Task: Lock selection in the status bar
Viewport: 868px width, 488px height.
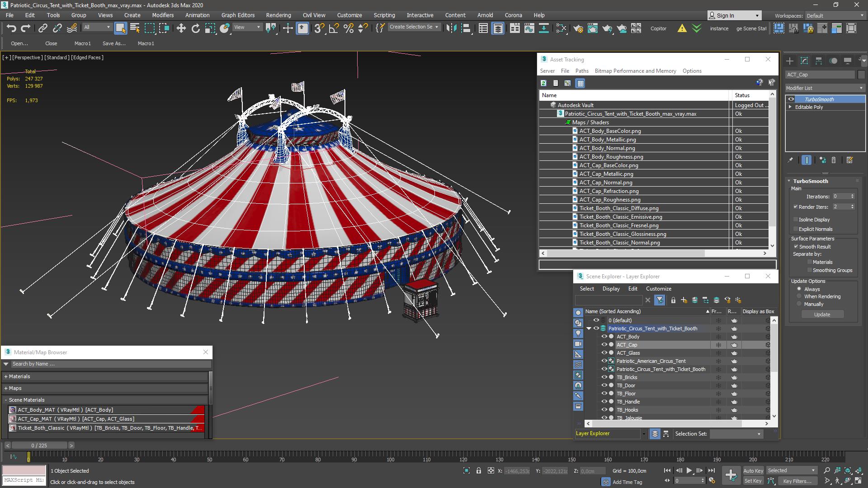Action: pyautogui.click(x=479, y=471)
